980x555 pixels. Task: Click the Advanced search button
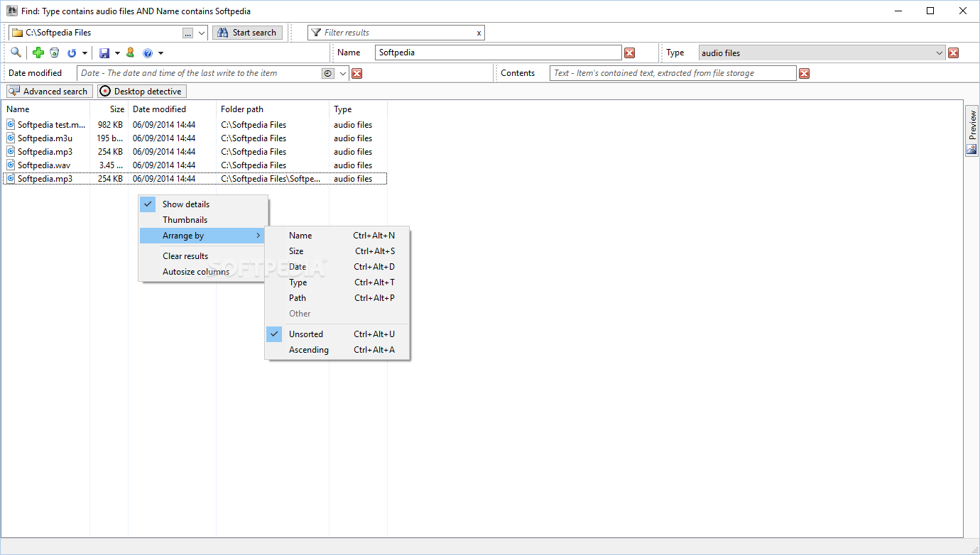point(49,91)
